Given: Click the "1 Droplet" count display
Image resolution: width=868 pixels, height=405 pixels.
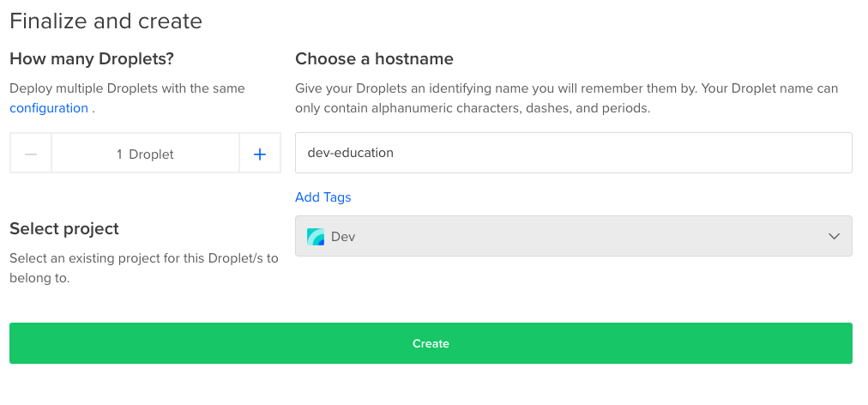Looking at the screenshot, I should tap(145, 154).
